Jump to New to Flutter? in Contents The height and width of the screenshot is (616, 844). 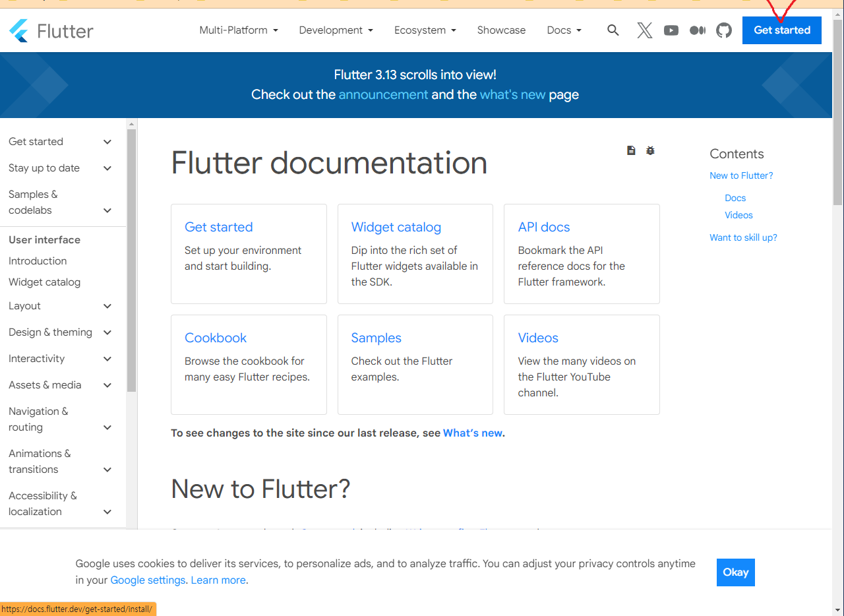click(x=741, y=175)
